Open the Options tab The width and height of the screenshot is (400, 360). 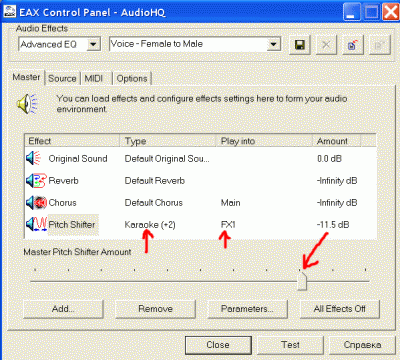132,78
